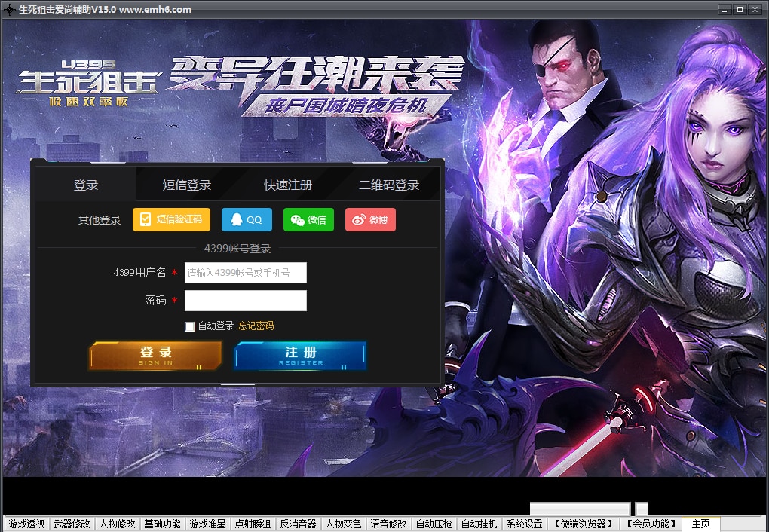
Task: Switch to the 系统设置 tab
Action: [524, 524]
